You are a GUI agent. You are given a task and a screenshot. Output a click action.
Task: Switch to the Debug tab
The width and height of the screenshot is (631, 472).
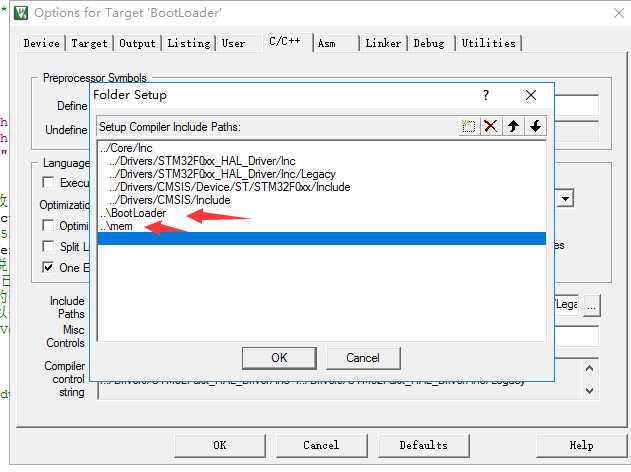(429, 43)
